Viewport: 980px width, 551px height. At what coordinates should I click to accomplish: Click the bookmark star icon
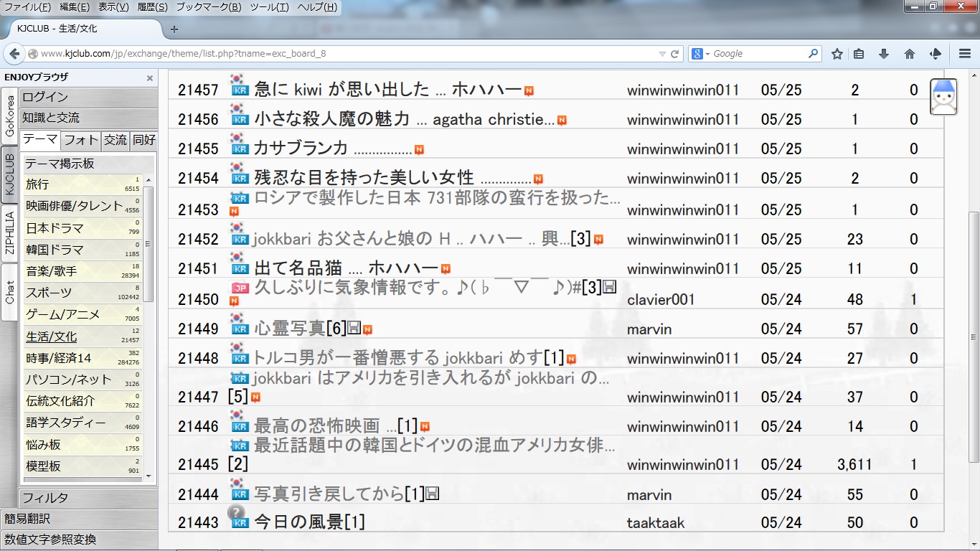coord(837,54)
